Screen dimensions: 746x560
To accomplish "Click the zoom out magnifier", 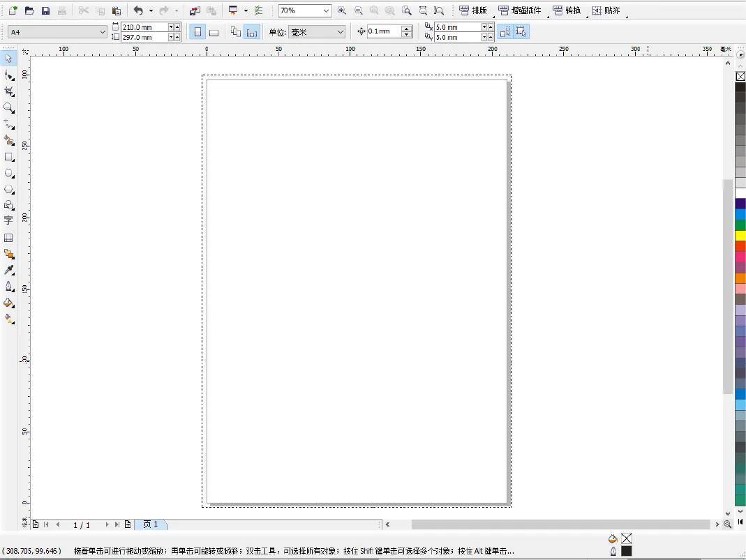I will pos(358,10).
